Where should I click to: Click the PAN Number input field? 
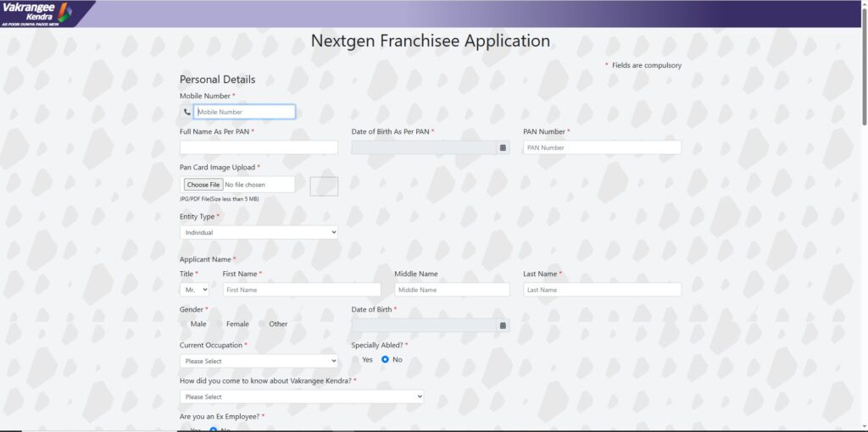603,147
